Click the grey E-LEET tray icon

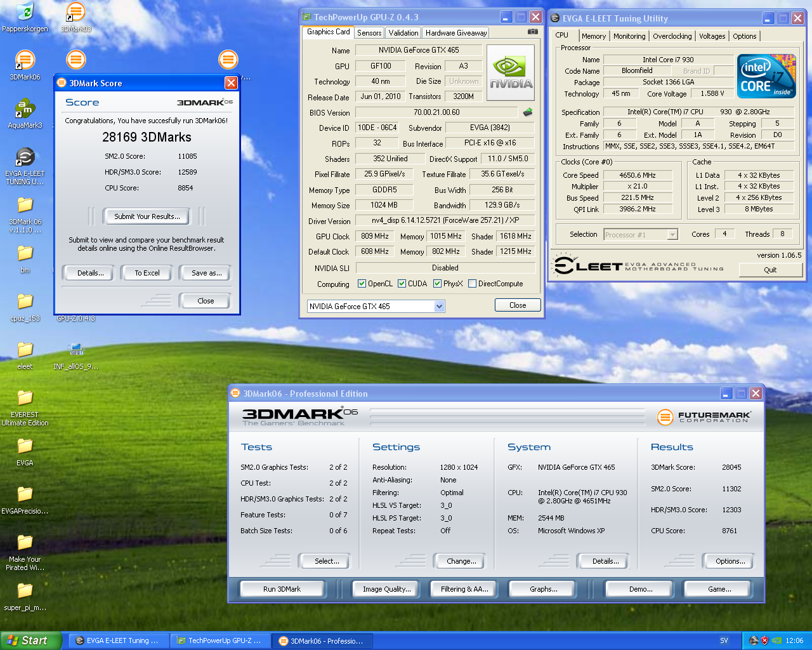click(754, 640)
